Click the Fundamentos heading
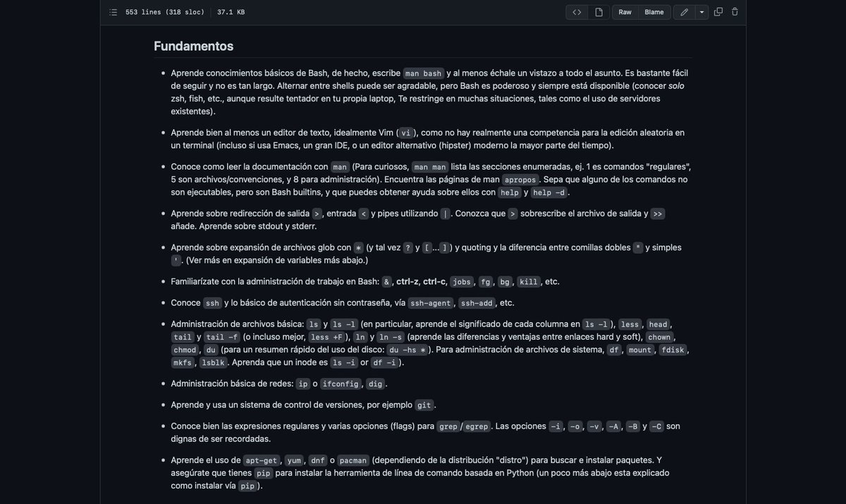 (194, 46)
